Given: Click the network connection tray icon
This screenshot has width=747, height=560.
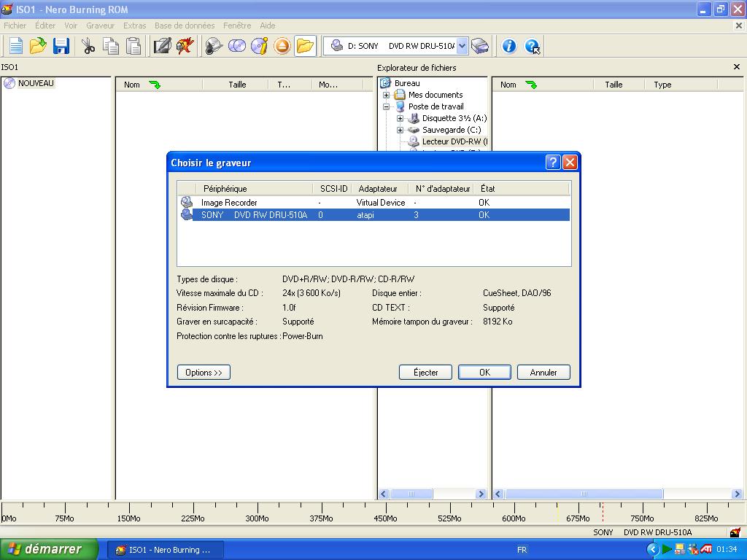Looking at the screenshot, I should (x=679, y=549).
